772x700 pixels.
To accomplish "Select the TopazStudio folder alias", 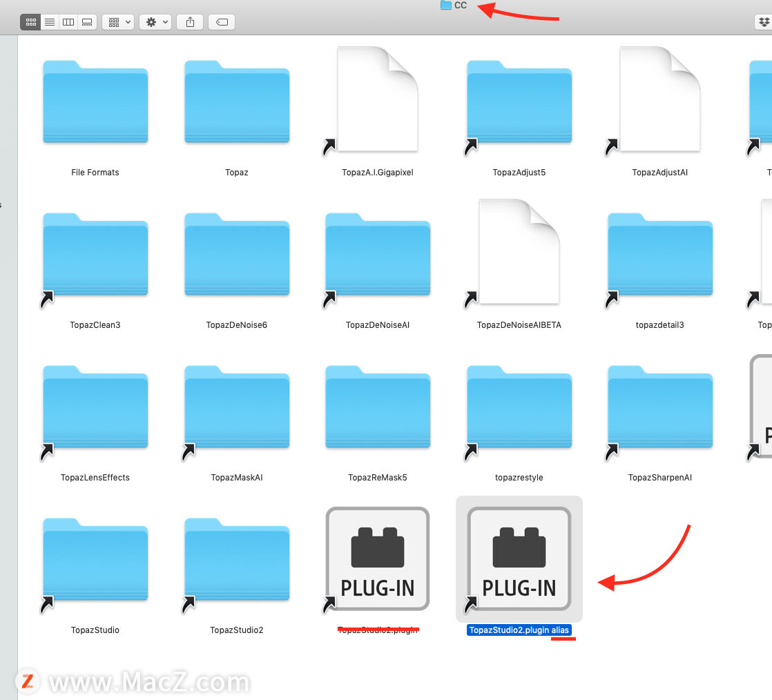I will coord(95,560).
